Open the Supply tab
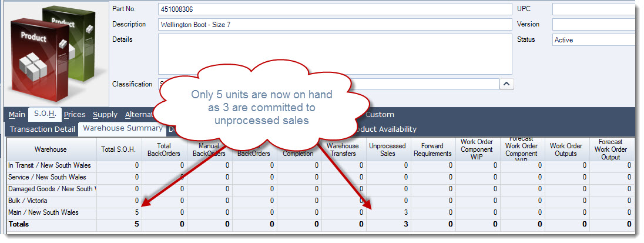The width and height of the screenshot is (644, 243). pyautogui.click(x=105, y=115)
